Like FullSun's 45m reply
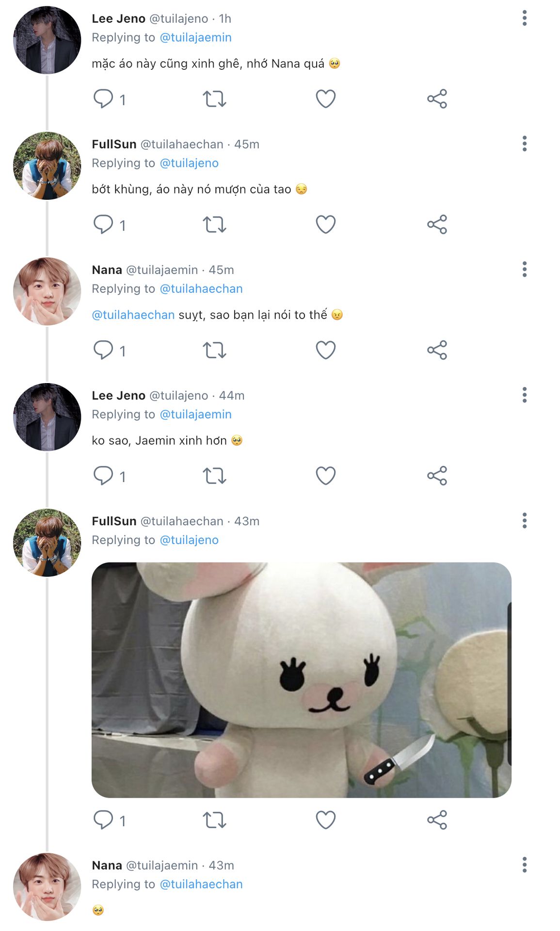Viewport: 560px width, 931px height. click(x=325, y=225)
